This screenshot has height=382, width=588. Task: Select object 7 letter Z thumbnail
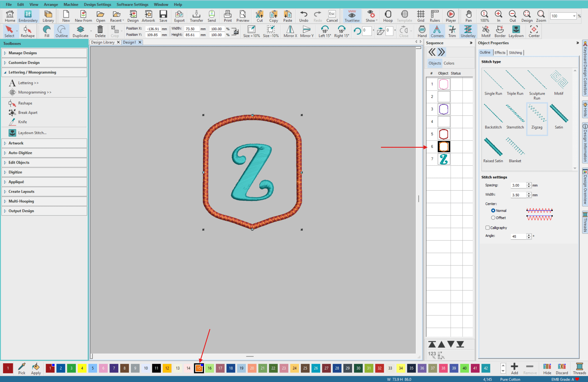click(x=444, y=159)
